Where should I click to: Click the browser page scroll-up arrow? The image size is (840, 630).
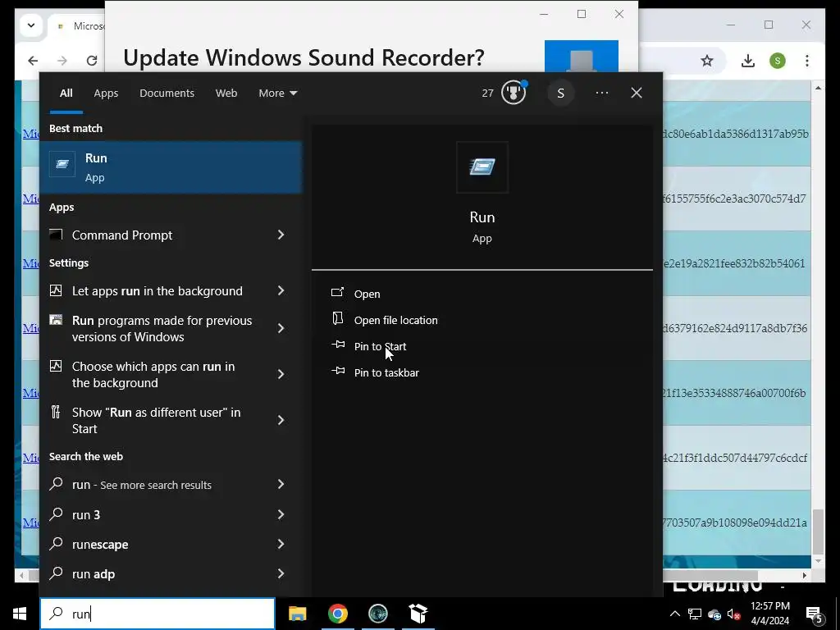click(818, 88)
